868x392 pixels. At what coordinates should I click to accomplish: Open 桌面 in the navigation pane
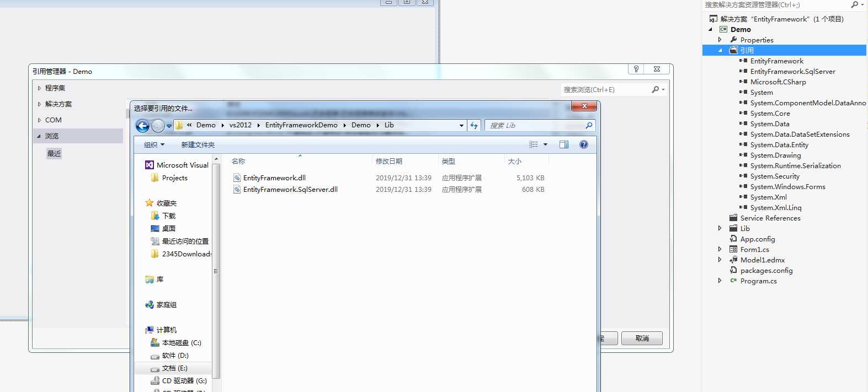pyautogui.click(x=163, y=228)
